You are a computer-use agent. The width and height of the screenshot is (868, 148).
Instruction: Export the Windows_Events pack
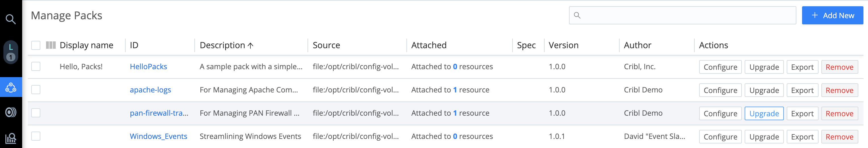point(802,137)
